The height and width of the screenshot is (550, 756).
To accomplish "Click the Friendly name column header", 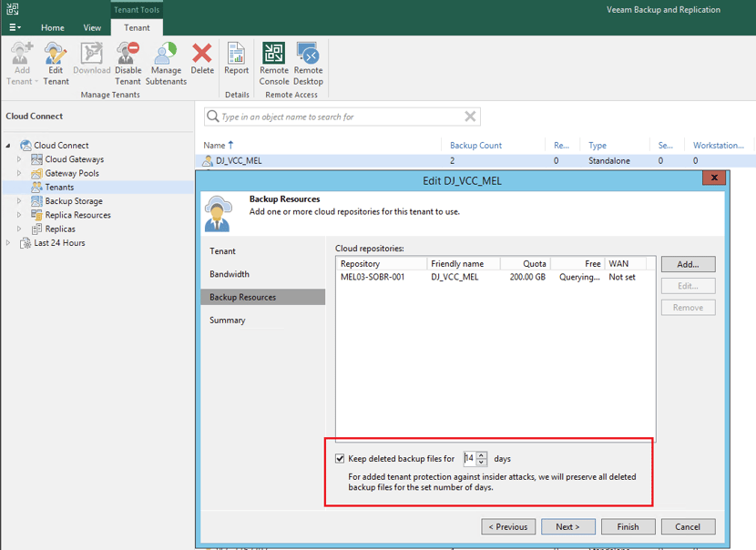I will tap(464, 264).
